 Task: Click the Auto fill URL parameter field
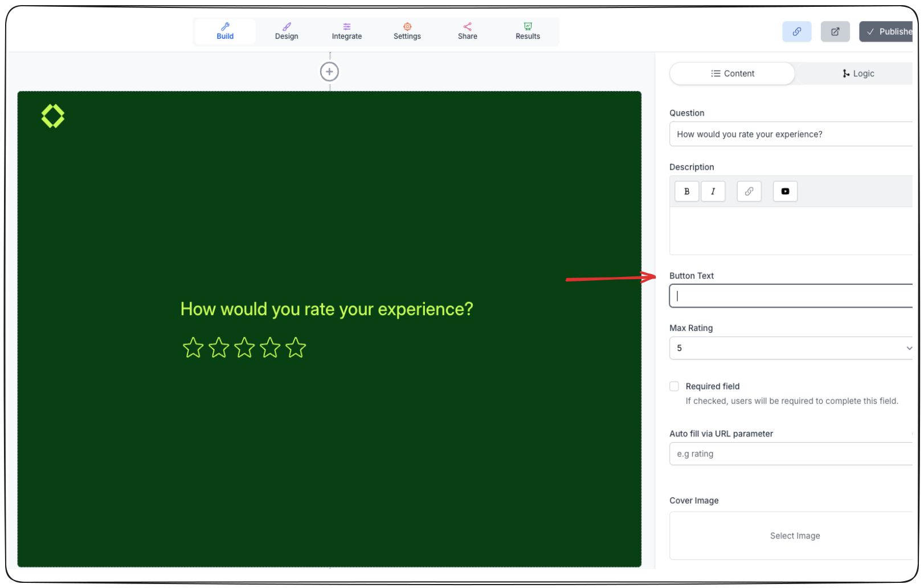pos(791,454)
